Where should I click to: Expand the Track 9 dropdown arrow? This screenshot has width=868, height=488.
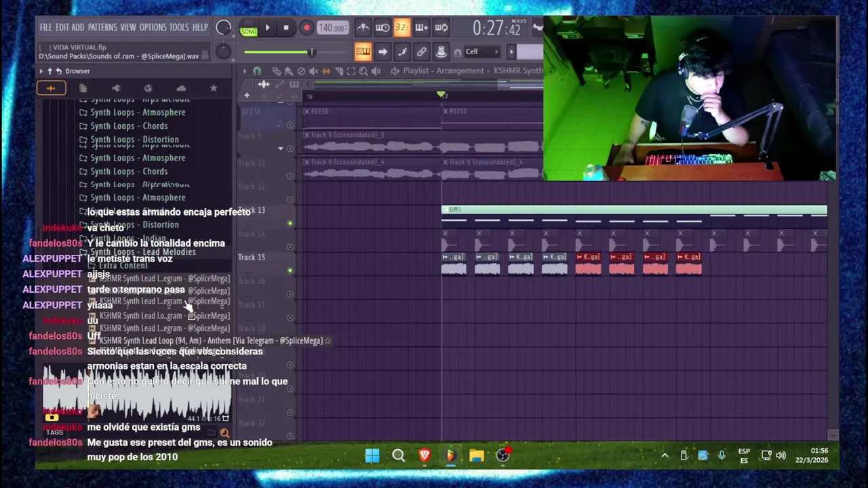tap(281, 148)
